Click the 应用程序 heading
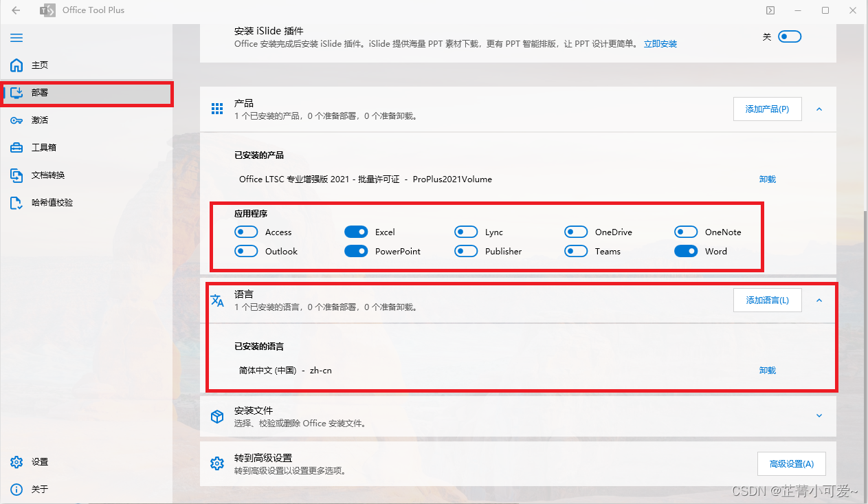This screenshot has width=868, height=504. click(x=251, y=214)
